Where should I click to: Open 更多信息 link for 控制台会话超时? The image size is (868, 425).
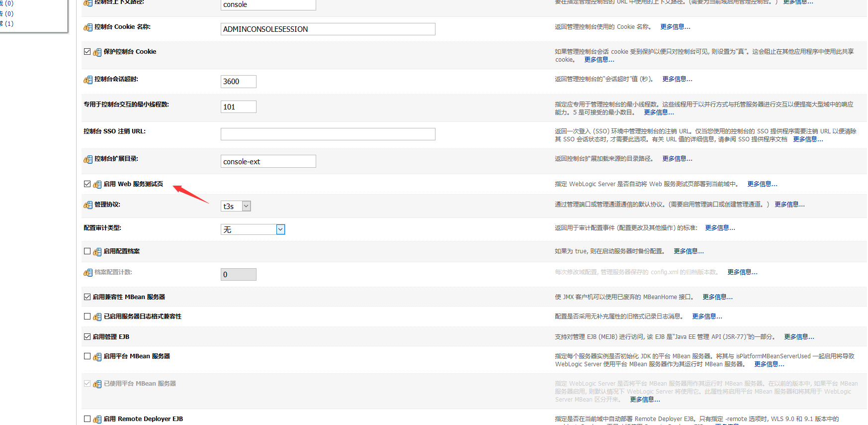[677, 79]
